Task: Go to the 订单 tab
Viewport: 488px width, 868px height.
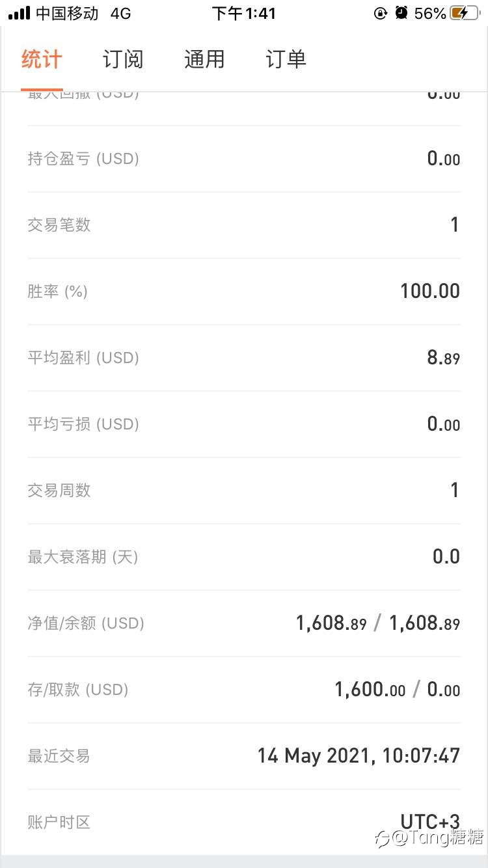Action: point(286,60)
